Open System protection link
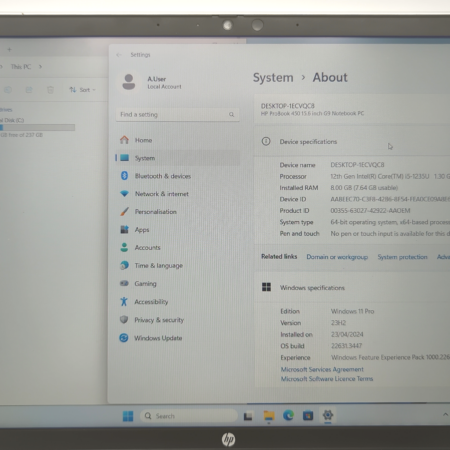The height and width of the screenshot is (450, 450). (402, 257)
